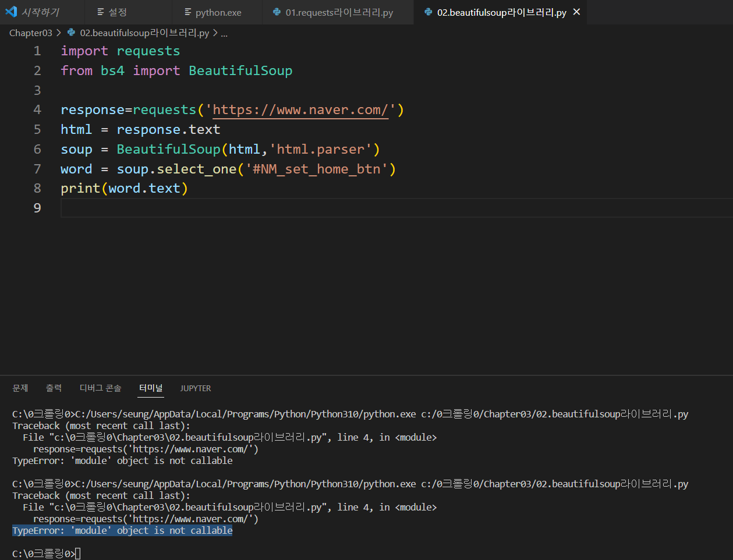Switch to 01.requests라이브러리.py tab
733x560 pixels.
coord(339,12)
